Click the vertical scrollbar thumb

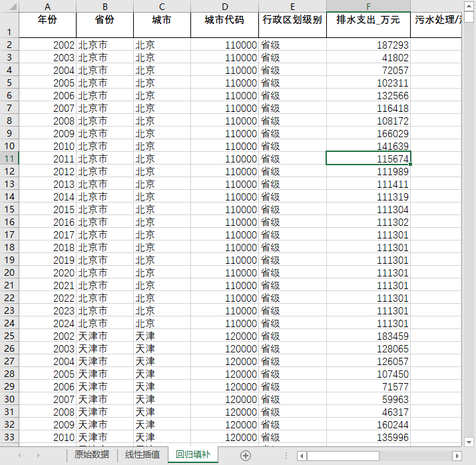(469, 17)
